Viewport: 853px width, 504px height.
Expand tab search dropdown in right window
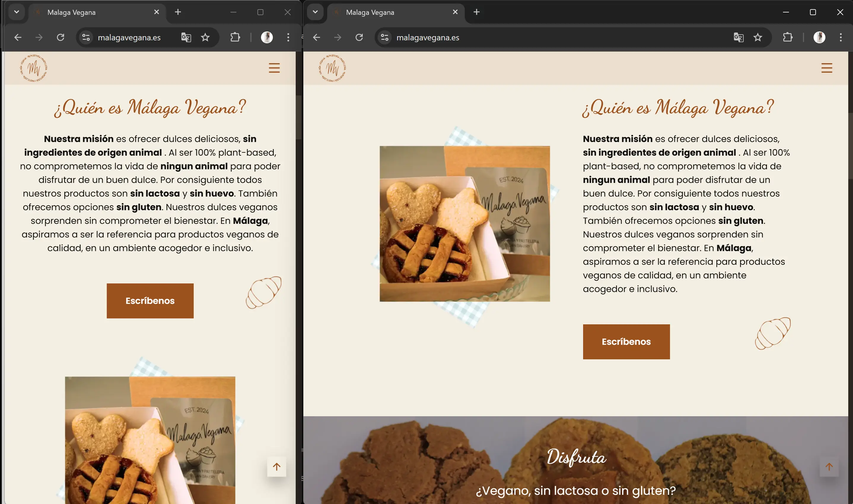pos(315,12)
